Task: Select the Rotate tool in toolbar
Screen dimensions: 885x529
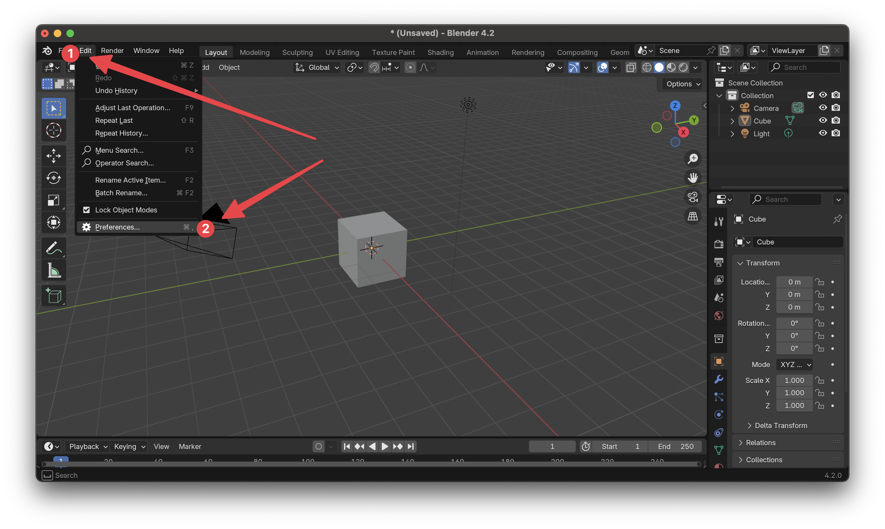Action: coord(54,178)
